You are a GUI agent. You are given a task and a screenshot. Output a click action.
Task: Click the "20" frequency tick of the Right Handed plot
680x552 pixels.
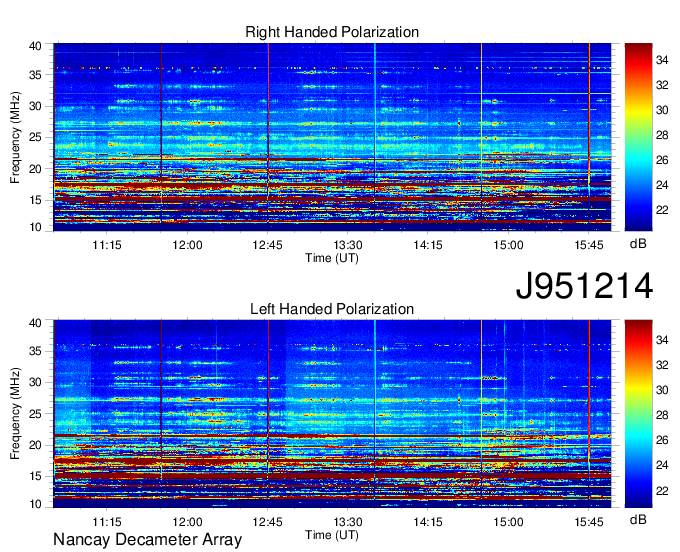(x=36, y=169)
